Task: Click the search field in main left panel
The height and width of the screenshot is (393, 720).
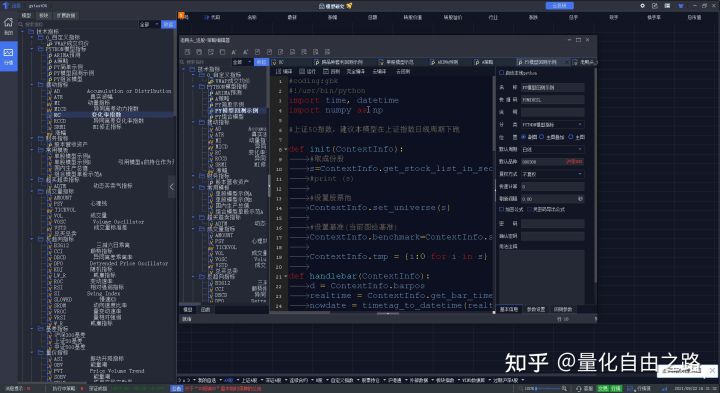Action: click(x=79, y=24)
